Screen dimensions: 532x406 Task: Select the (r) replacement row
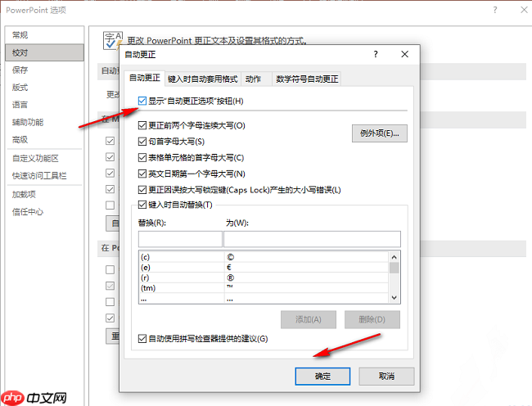click(x=264, y=277)
